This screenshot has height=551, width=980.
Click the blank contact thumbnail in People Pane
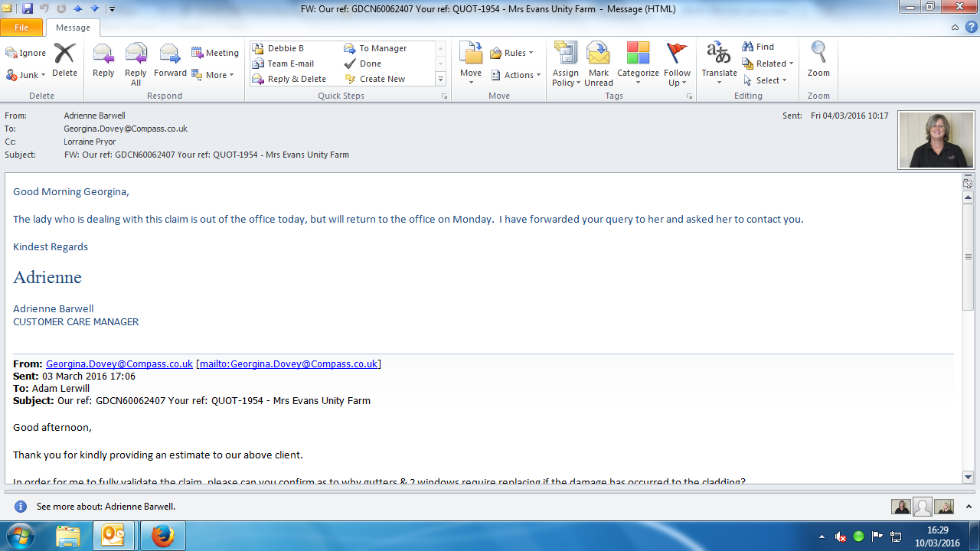[x=923, y=507]
